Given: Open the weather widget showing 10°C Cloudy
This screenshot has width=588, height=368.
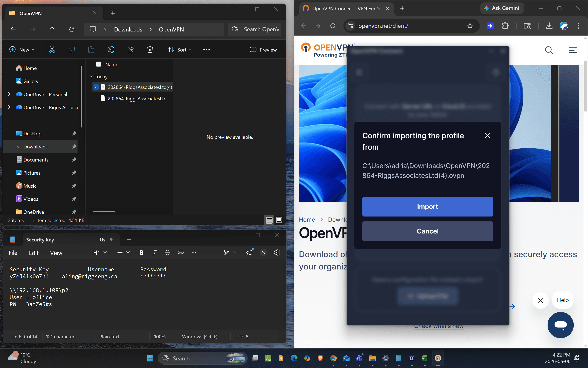Looking at the screenshot, I should (22, 358).
